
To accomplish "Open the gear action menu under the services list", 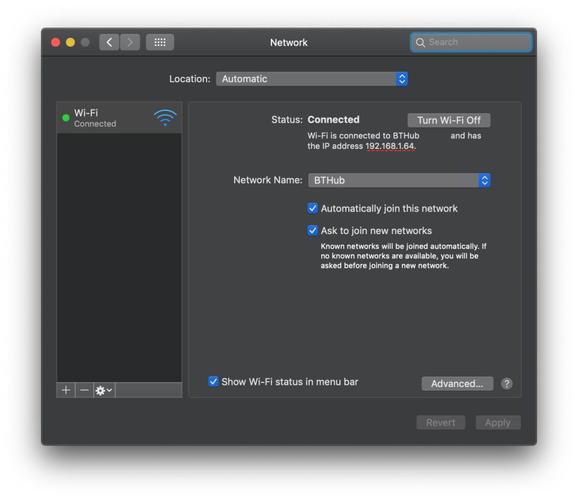I will click(104, 390).
